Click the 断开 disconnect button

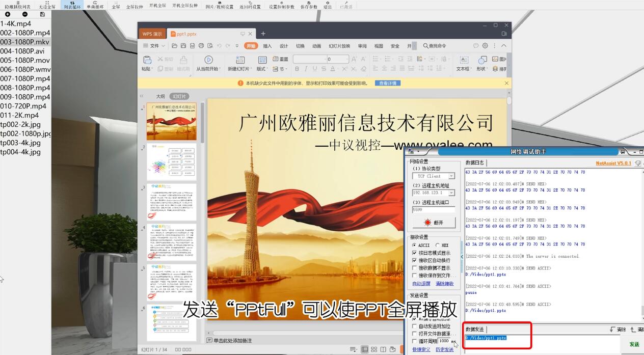click(434, 223)
